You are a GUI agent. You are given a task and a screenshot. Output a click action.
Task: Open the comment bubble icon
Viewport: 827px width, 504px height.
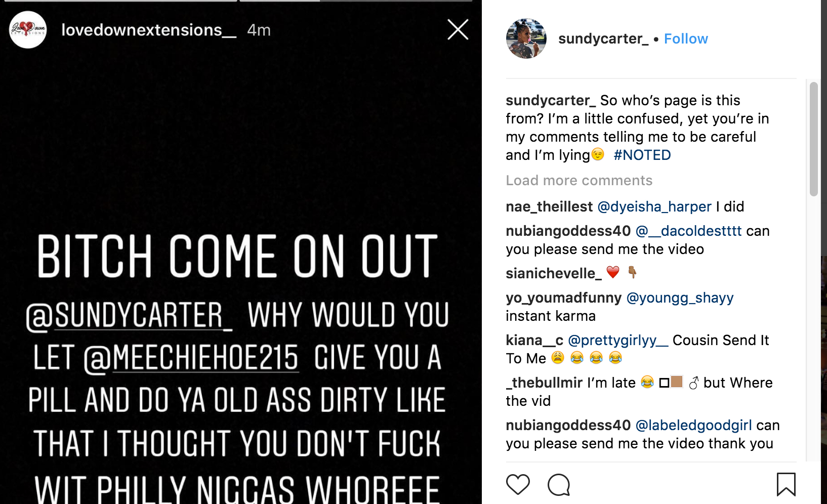coord(559,485)
